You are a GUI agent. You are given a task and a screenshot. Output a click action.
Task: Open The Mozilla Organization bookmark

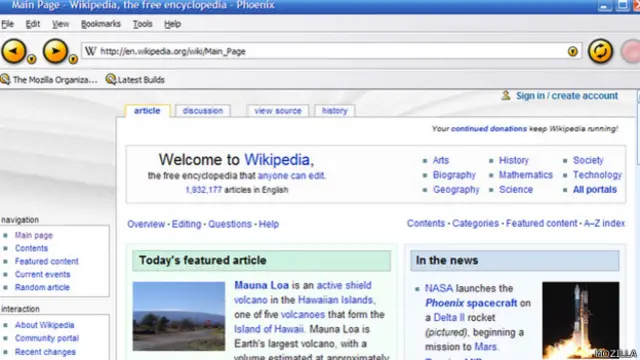(x=49, y=79)
